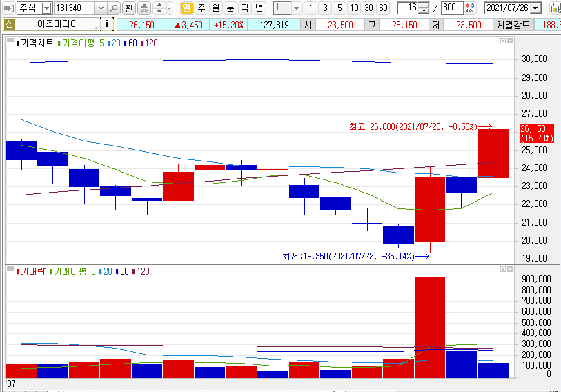Click the bell-shaped alert icon

(x=144, y=8)
